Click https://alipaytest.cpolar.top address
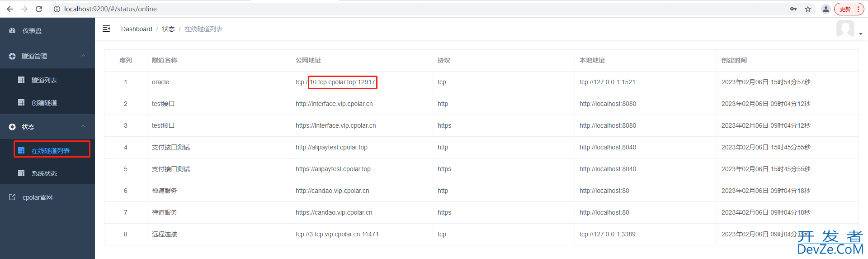This screenshot has width=868, height=259. (333, 169)
